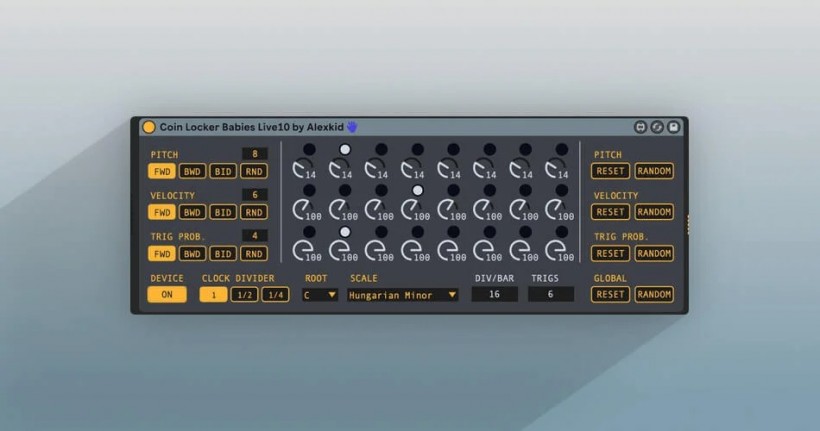This screenshot has height=431, width=820.
Task: Open the Hungarian Minor scale dropdown
Action: click(x=403, y=295)
